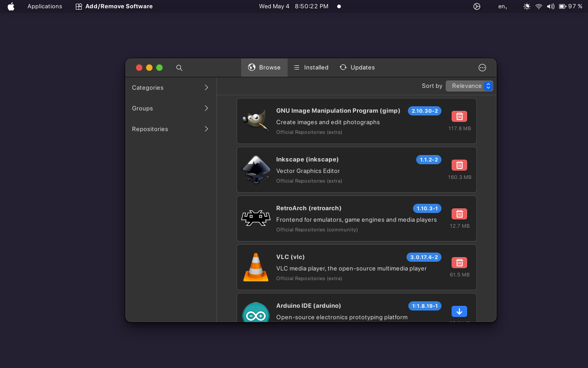Click the circular status icon near en
Screen dimensions: 588x368
tap(477, 6)
